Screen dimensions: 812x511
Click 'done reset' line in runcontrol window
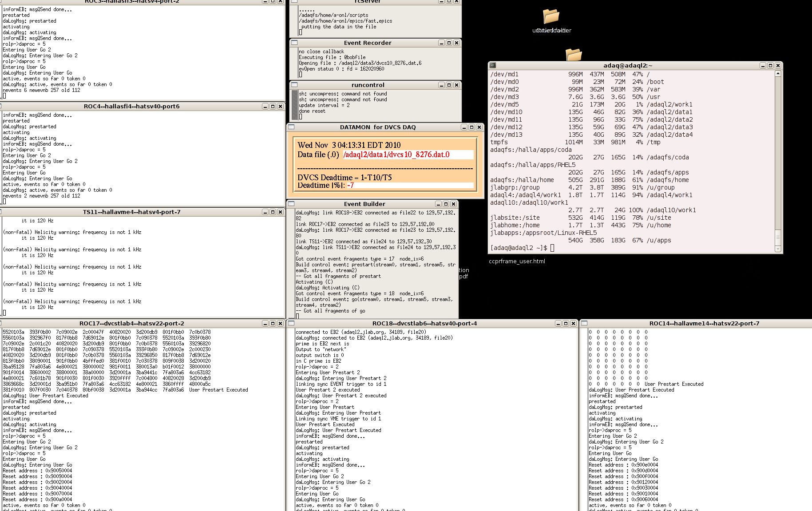[x=312, y=111]
